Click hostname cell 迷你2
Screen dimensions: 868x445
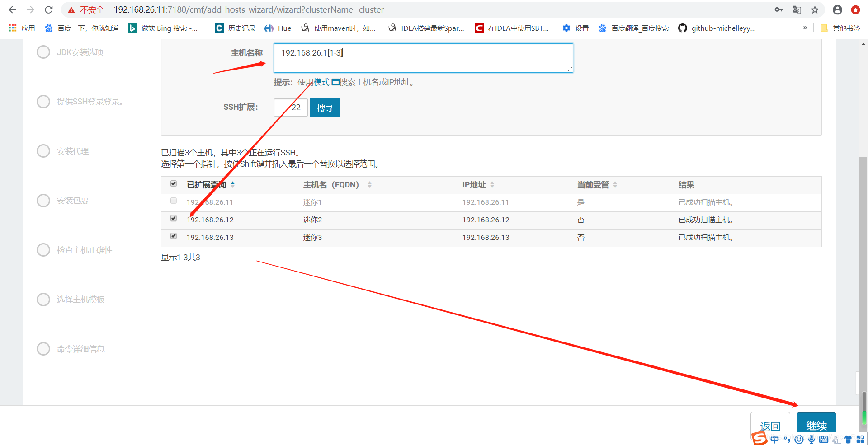(x=312, y=220)
